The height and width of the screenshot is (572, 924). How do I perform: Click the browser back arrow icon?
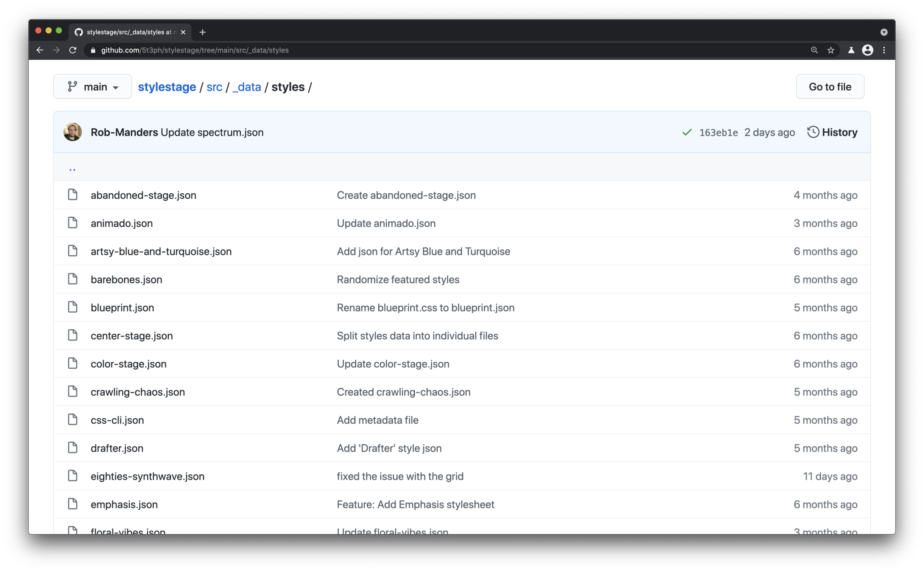coord(40,50)
